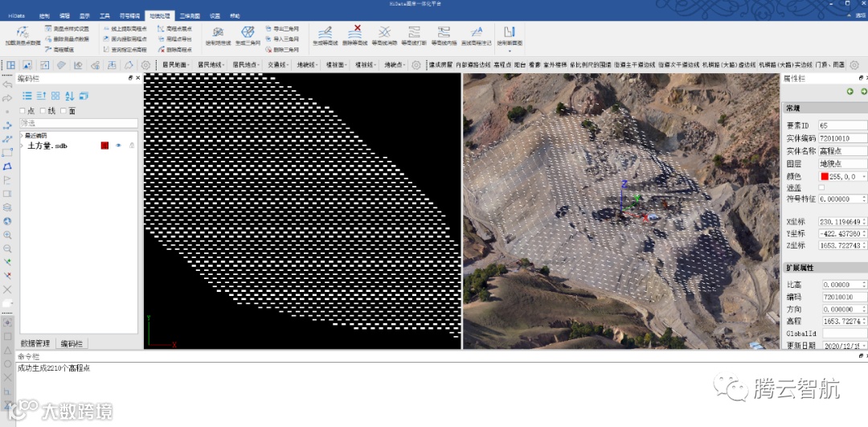The width and height of the screenshot is (868, 427).
Task: Open the 居民地面 dropdown
Action: [x=176, y=64]
